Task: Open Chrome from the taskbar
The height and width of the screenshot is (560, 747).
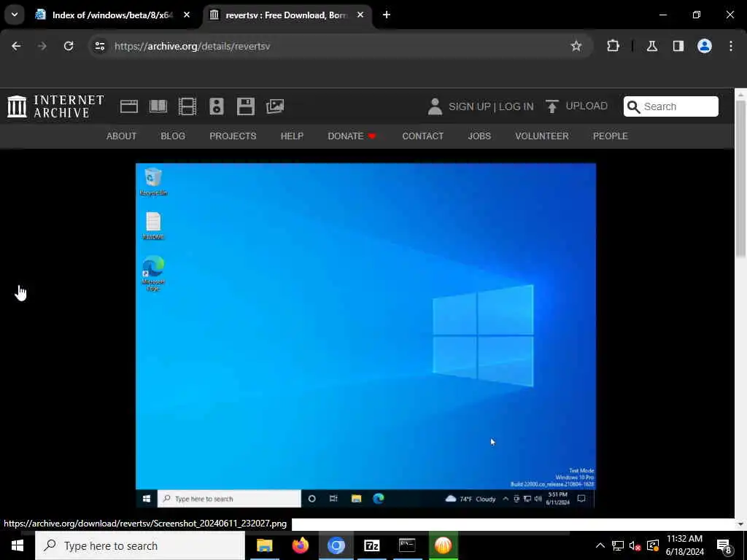Action: pyautogui.click(x=336, y=545)
